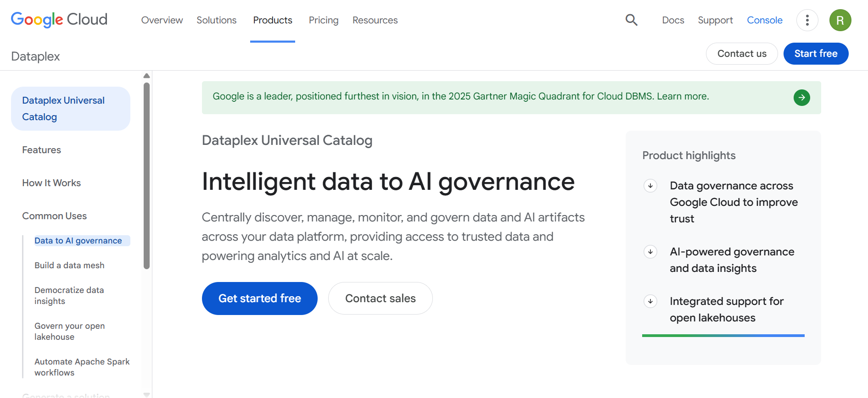Open the Solutions menu

(x=217, y=20)
